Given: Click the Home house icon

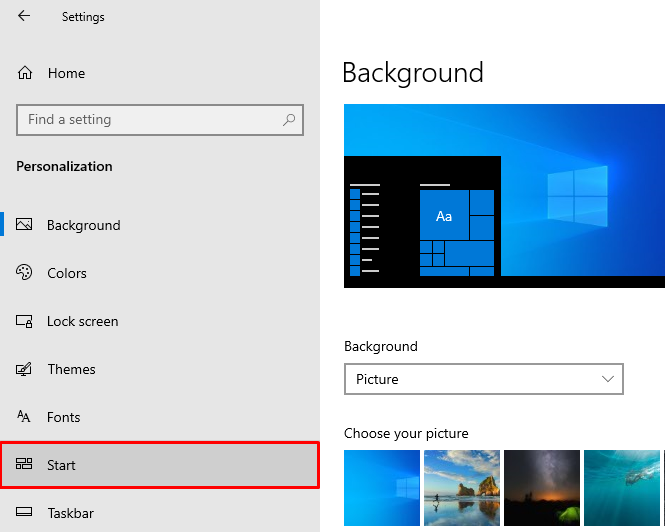Looking at the screenshot, I should click(x=25, y=73).
